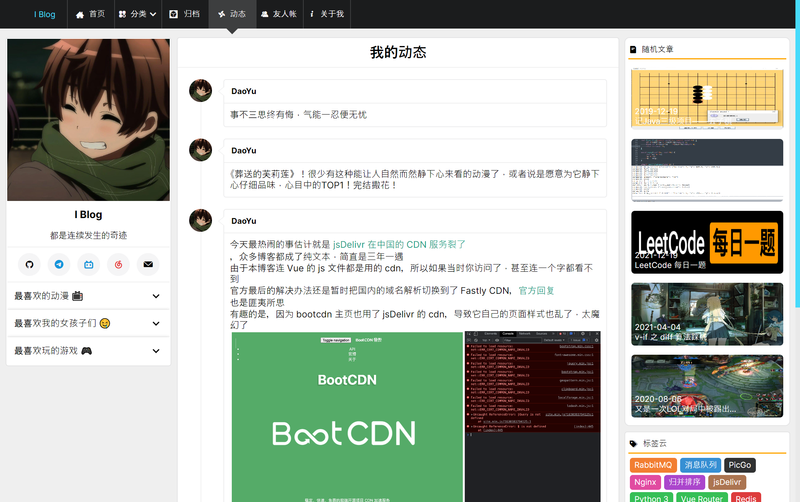
Task: Open the Telegram social icon
Action: click(x=59, y=265)
